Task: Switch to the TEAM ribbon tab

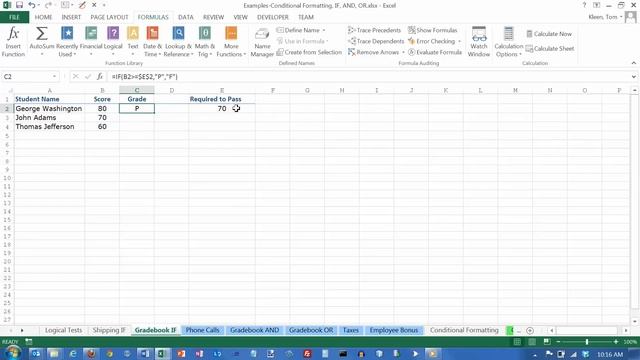Action: point(306,17)
